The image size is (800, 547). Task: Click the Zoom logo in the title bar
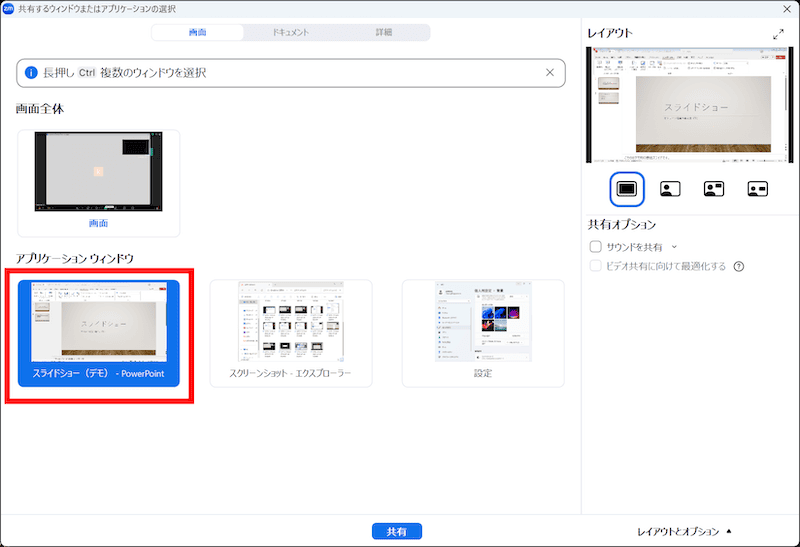pyautogui.click(x=9, y=8)
